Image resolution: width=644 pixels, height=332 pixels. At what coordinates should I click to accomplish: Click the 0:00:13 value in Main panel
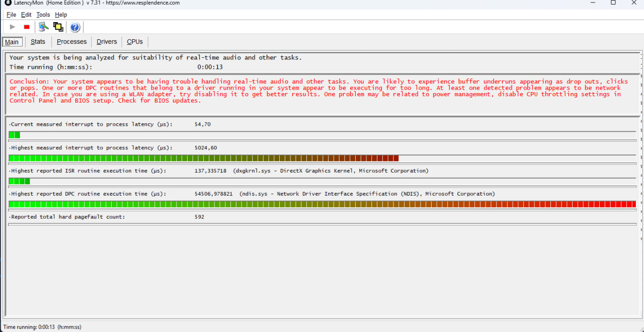click(210, 67)
